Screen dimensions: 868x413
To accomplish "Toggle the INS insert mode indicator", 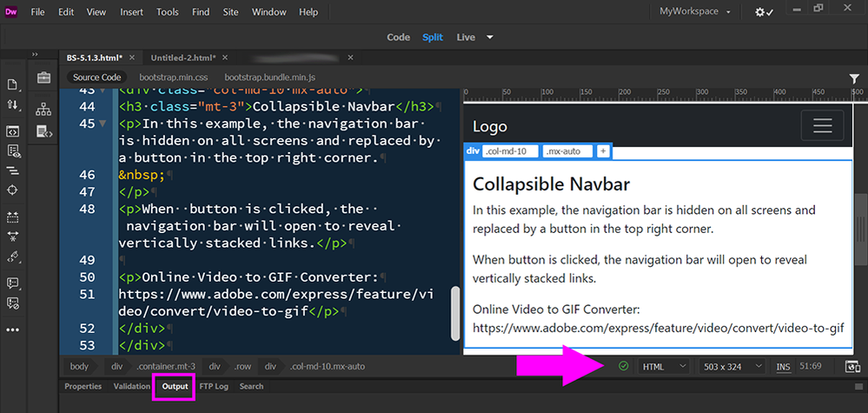I will point(783,367).
